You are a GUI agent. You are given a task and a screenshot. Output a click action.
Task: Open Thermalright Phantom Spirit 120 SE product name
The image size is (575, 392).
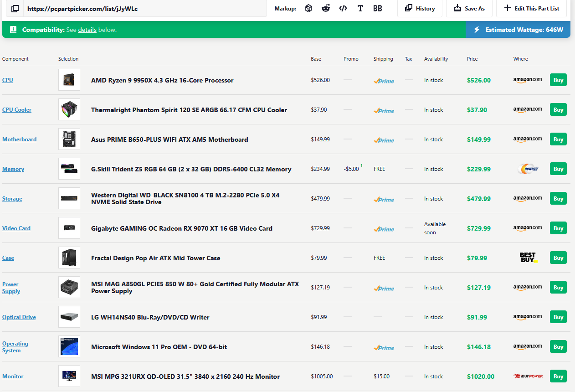coord(189,110)
